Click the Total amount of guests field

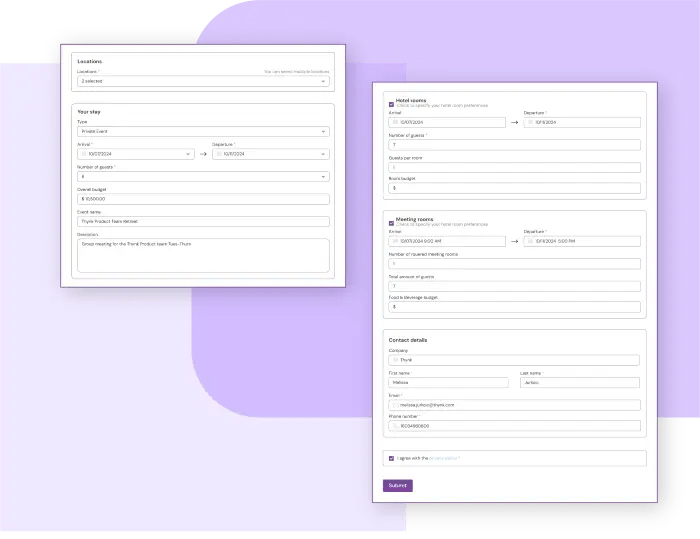(x=514, y=286)
